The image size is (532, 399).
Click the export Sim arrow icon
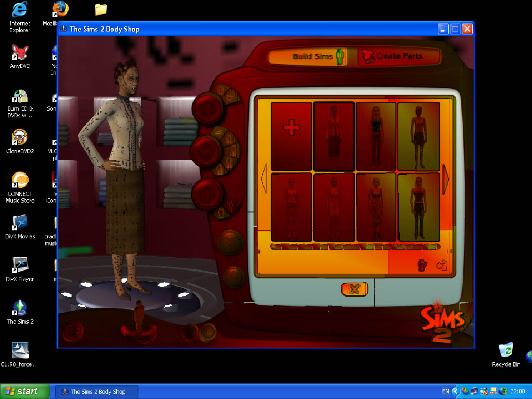click(442, 266)
